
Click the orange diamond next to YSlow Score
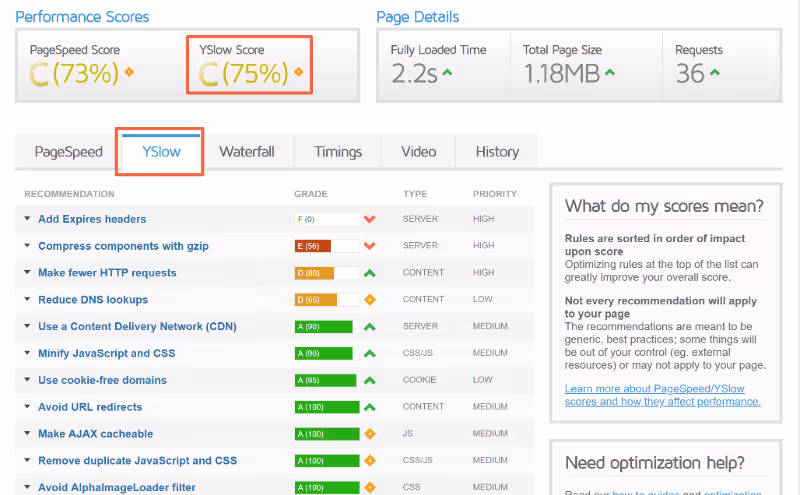[x=299, y=72]
